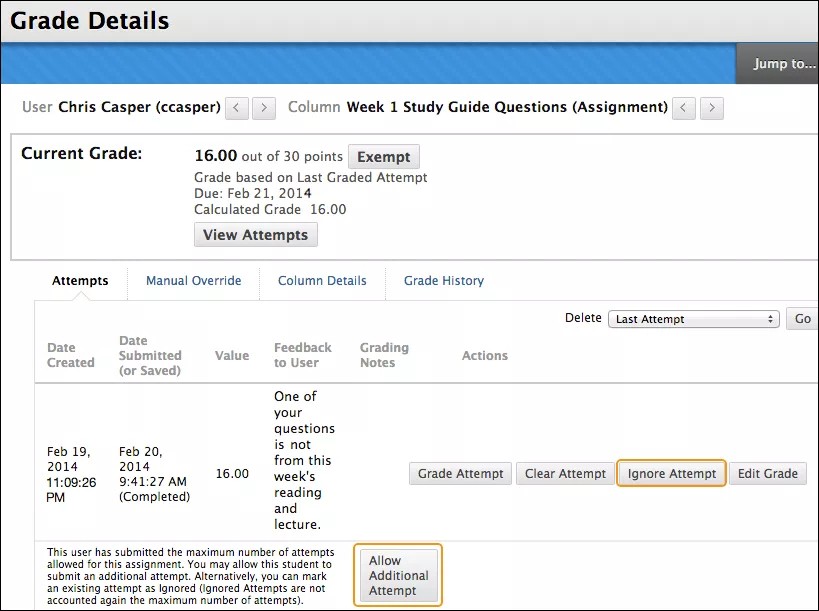Screen dimensions: 819x611
Task: Allow Additional Attempt for this student
Action: 398,576
